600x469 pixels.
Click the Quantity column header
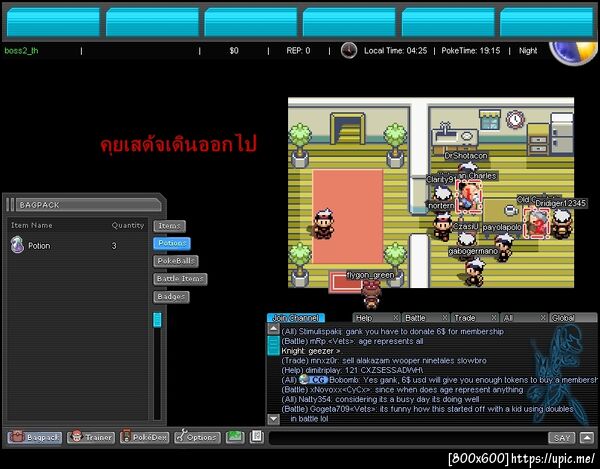tap(128, 225)
